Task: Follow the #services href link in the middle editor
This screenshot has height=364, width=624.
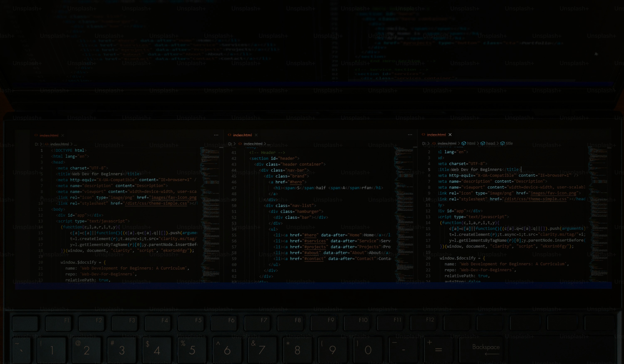Action: click(x=315, y=241)
